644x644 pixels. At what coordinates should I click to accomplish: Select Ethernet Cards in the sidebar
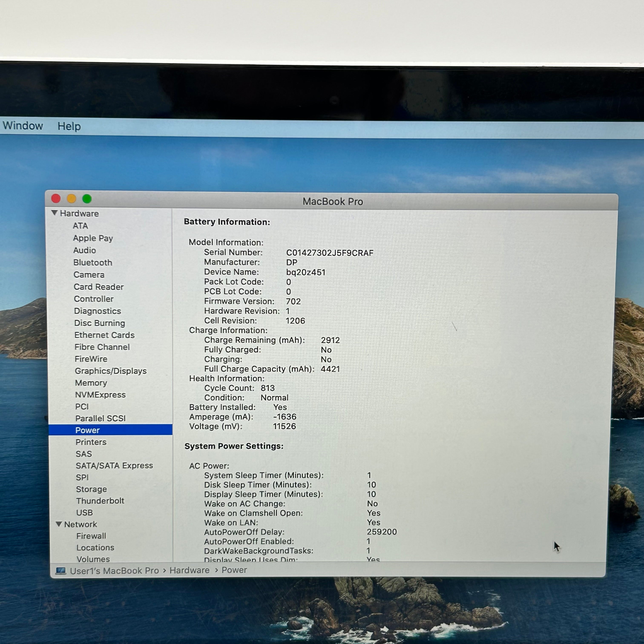(104, 335)
